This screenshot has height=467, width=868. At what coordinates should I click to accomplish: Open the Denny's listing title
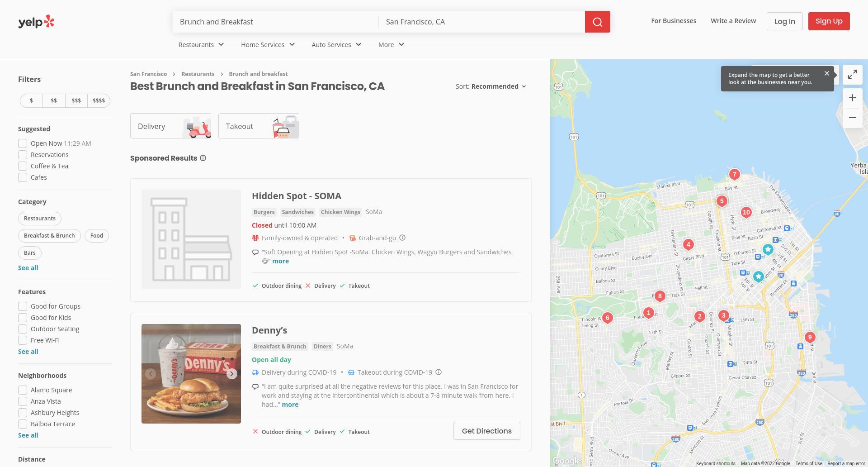coord(269,330)
